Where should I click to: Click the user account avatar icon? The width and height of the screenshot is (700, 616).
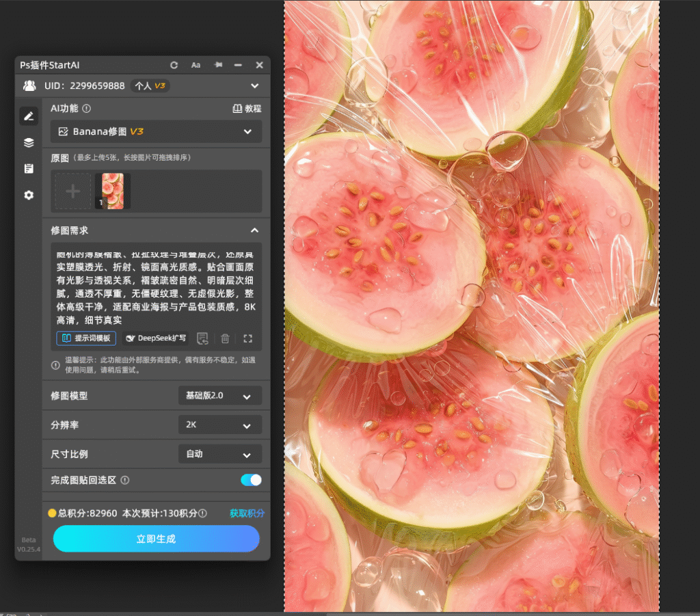pyautogui.click(x=29, y=85)
